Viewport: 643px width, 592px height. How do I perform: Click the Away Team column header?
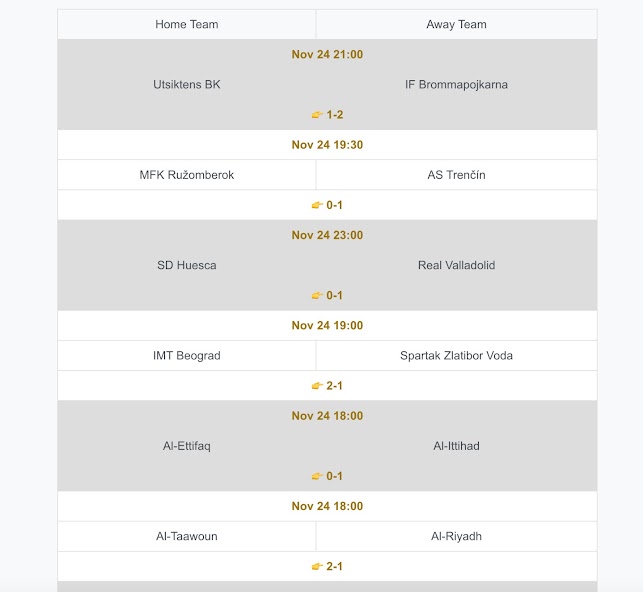tap(456, 24)
